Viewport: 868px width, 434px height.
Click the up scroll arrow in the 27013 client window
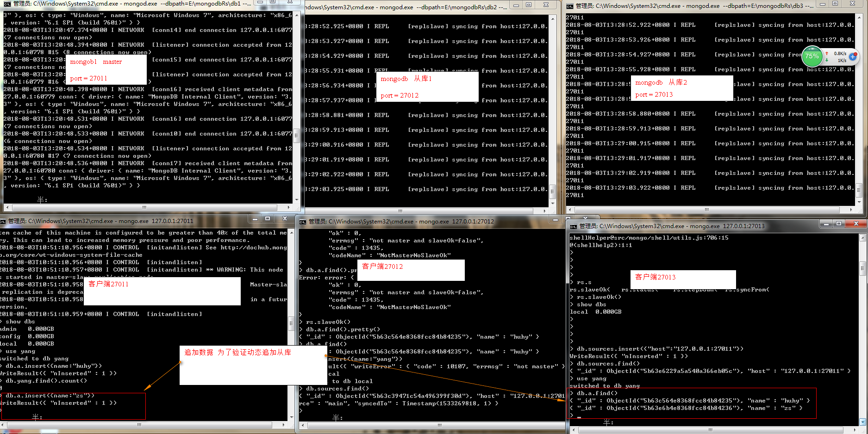tap(862, 238)
